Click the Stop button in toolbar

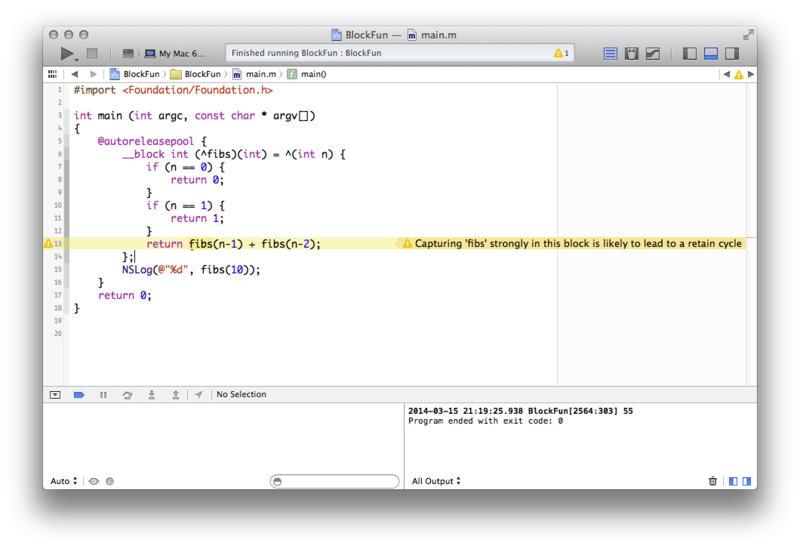92,53
